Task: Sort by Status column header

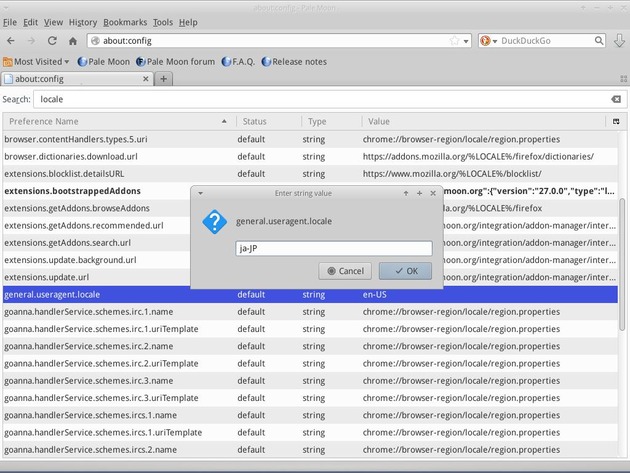Action: coord(268,121)
